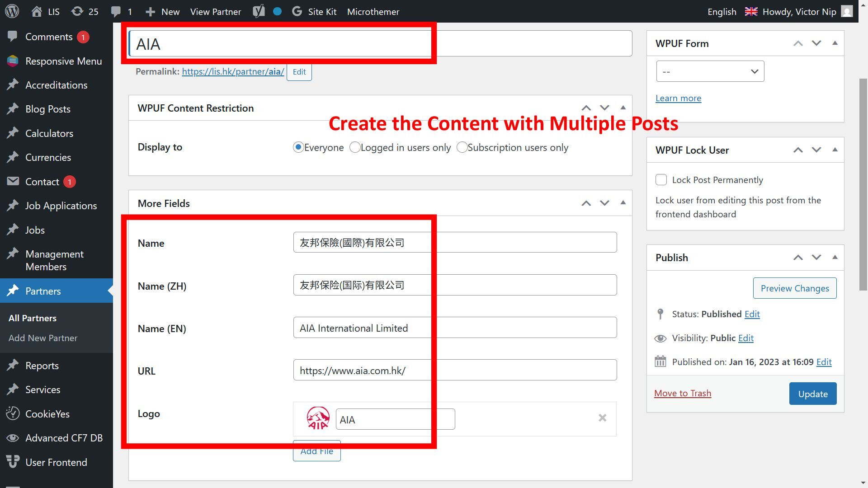Click Move to Trash link
The height and width of the screenshot is (488, 868).
pos(682,393)
